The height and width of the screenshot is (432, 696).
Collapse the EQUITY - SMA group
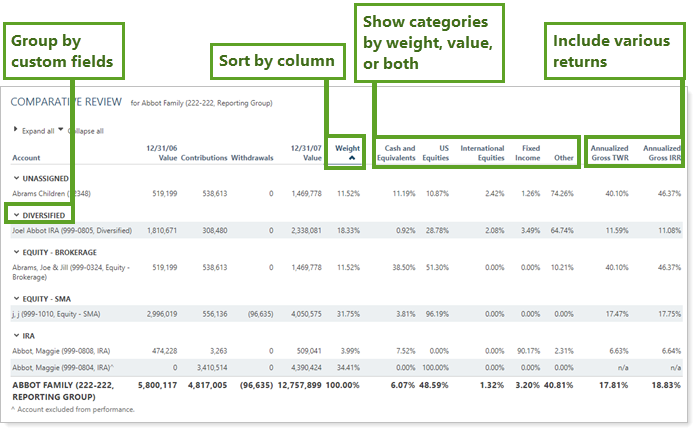click(x=16, y=298)
